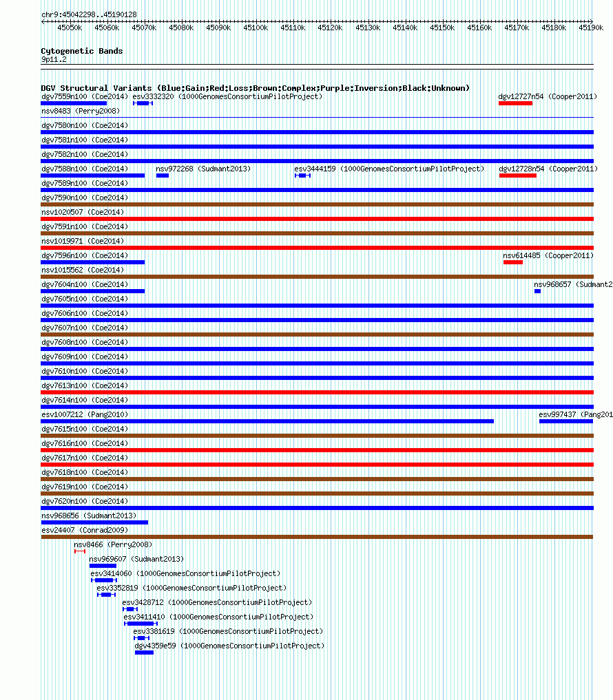Click the chr9:45042298..45190128 coordinates

click(x=89, y=14)
